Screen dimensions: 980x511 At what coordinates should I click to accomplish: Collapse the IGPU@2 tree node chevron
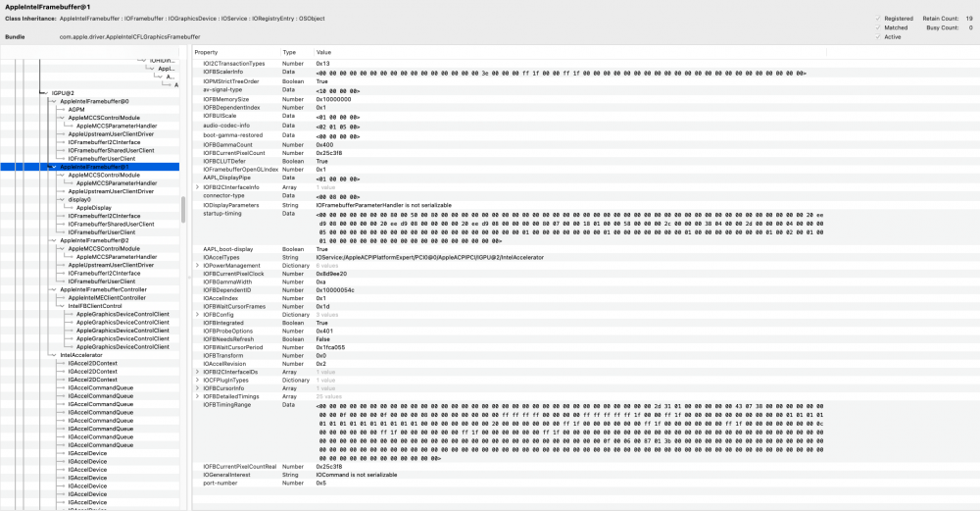point(45,92)
